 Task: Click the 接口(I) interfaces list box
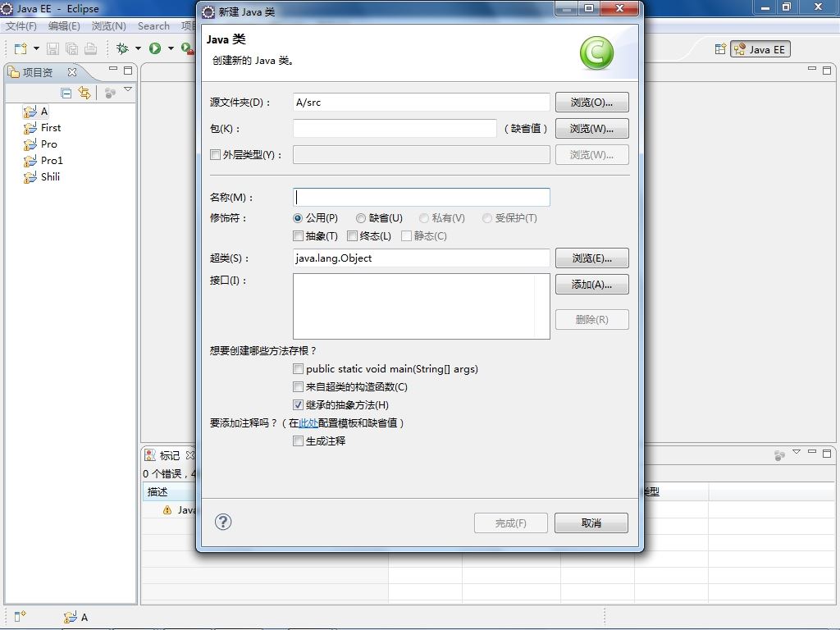point(421,306)
